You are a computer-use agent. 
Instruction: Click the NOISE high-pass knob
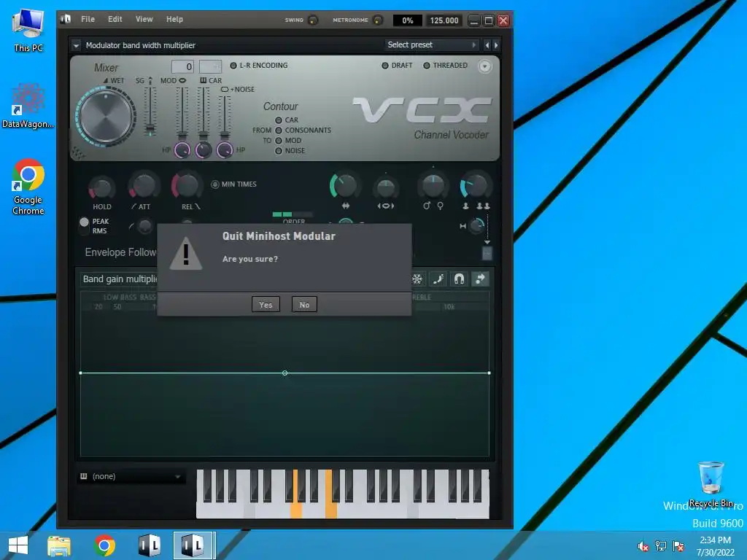[225, 150]
